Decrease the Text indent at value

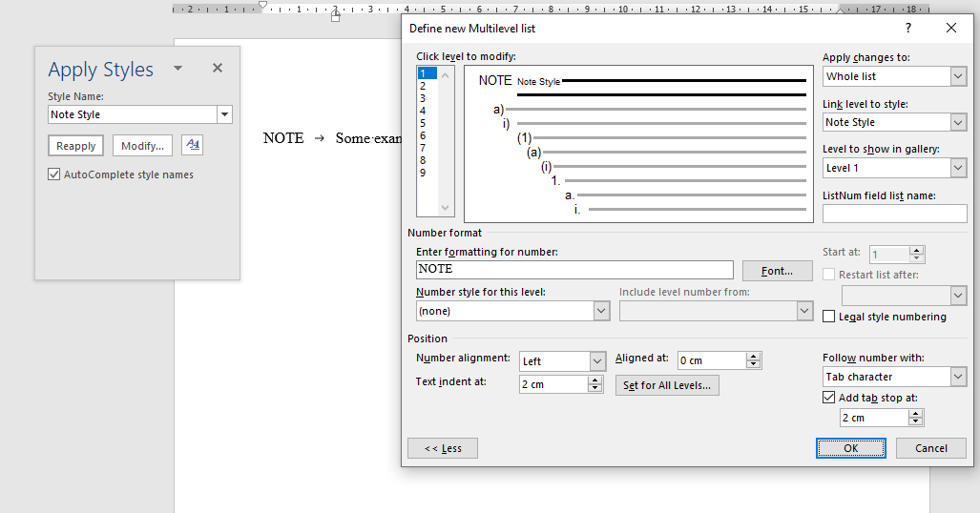point(595,388)
